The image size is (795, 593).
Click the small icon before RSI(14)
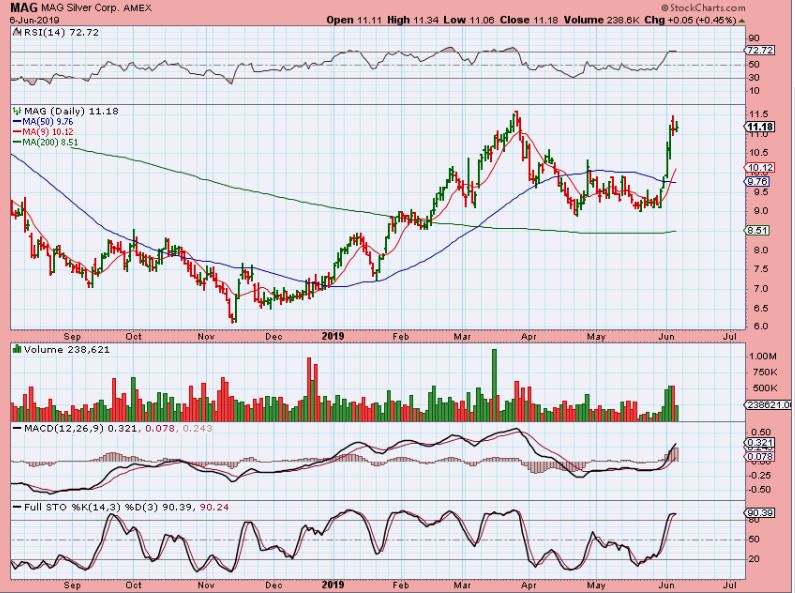pos(16,32)
